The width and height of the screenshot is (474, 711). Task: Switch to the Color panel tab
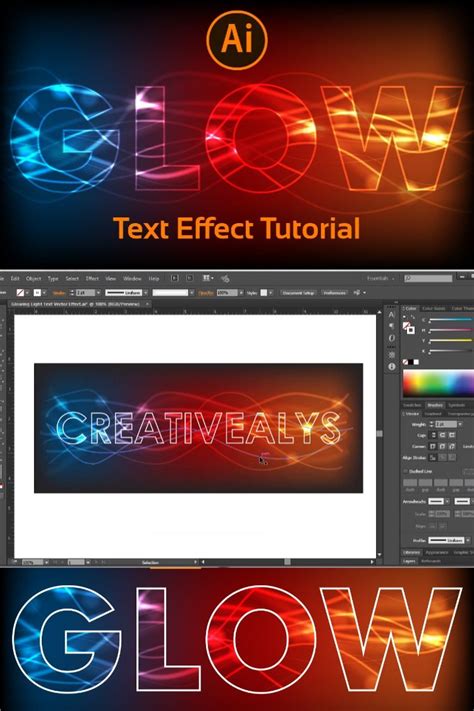point(410,308)
